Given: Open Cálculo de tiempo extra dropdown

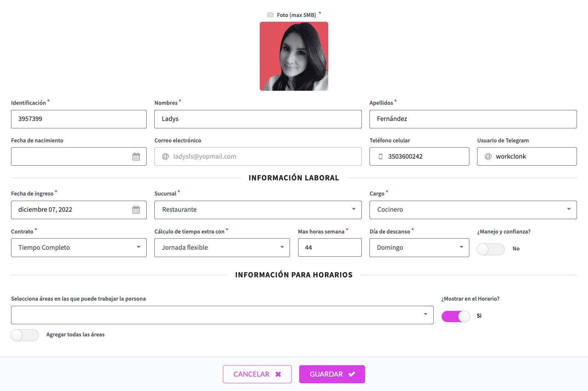Looking at the screenshot, I should tap(222, 248).
